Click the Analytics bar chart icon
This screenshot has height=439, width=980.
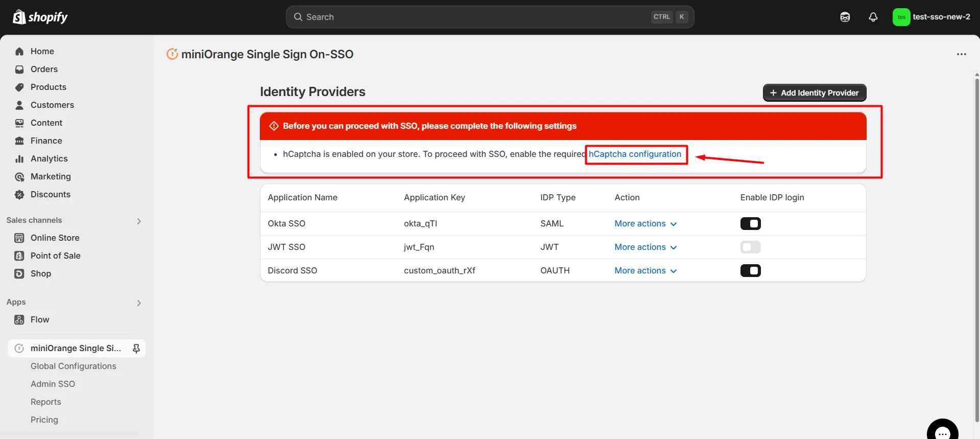tap(19, 158)
